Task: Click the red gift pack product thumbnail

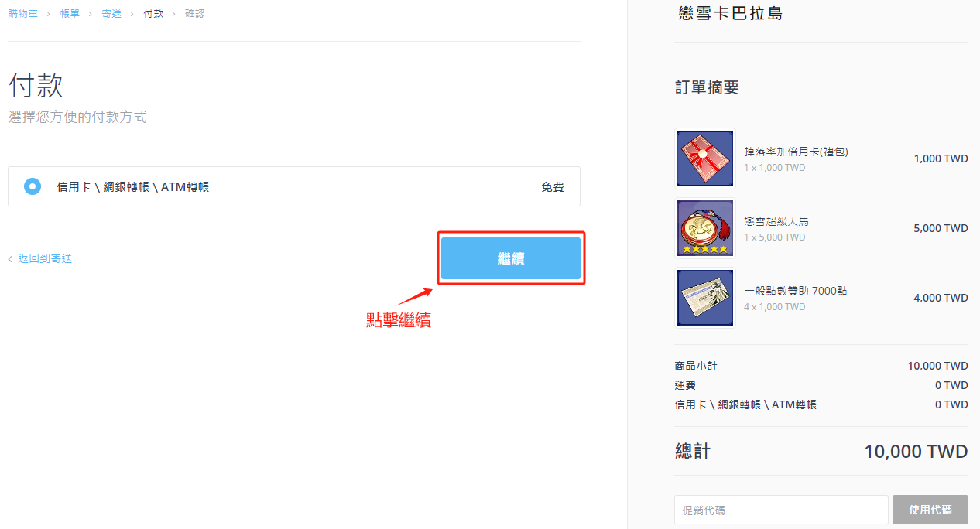Action: coord(705,159)
